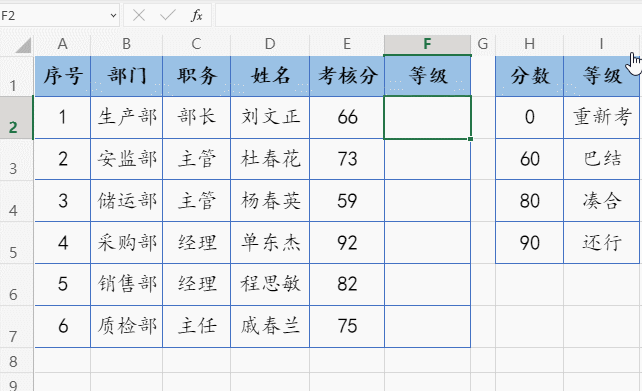Select column A header
Viewport: 642px width, 391px height.
[x=63, y=44]
